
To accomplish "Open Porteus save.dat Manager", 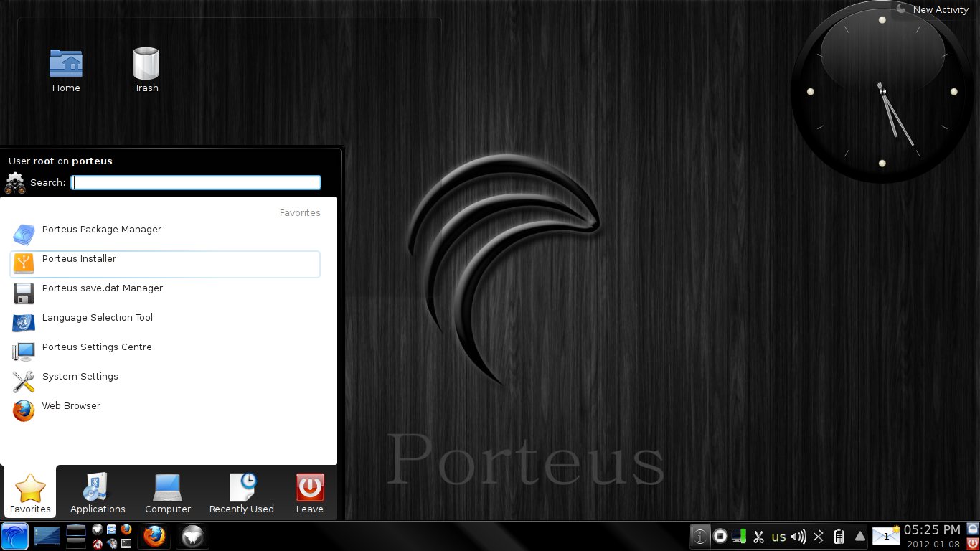I will (102, 289).
